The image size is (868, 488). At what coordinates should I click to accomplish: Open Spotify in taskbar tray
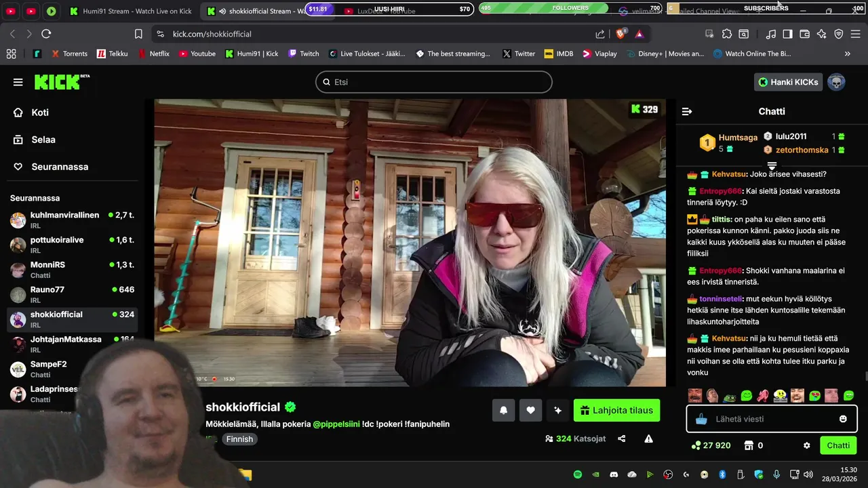click(578, 474)
